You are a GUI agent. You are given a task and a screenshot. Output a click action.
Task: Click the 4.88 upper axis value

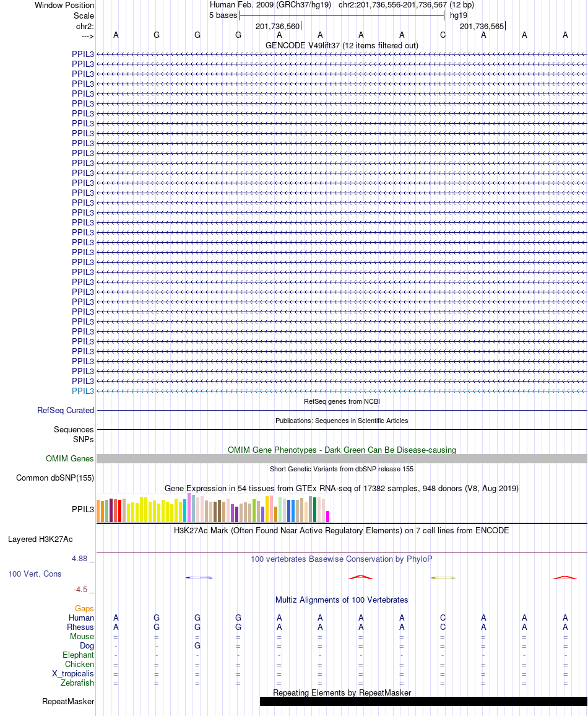79,559
